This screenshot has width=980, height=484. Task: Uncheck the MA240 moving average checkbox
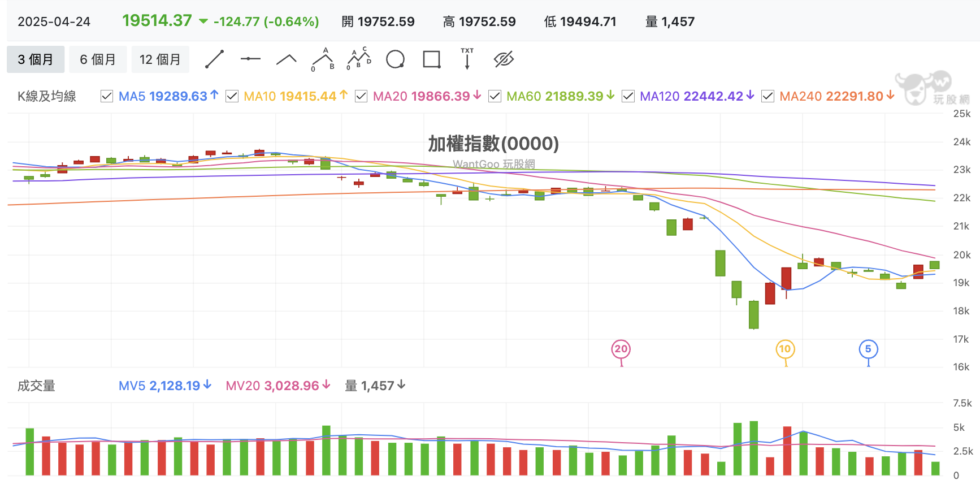click(x=767, y=96)
